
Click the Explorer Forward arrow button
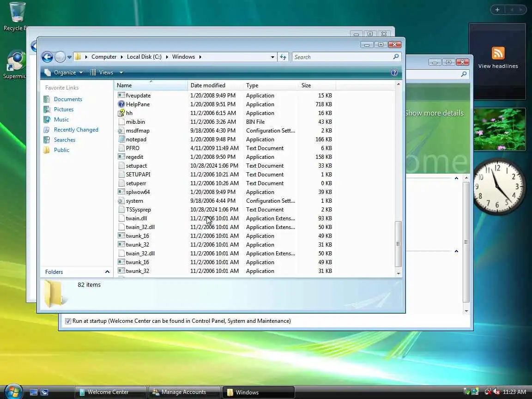click(60, 57)
